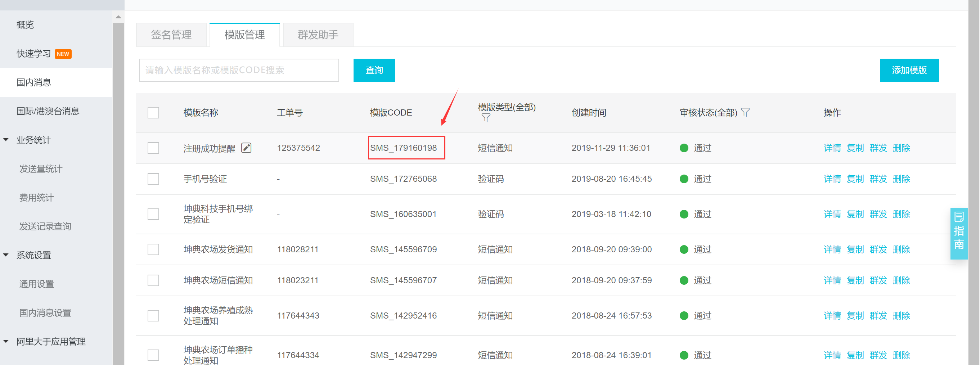Screen dimensions: 980x365
Task: Check the box for 手机号验证 row
Action: [153, 179]
